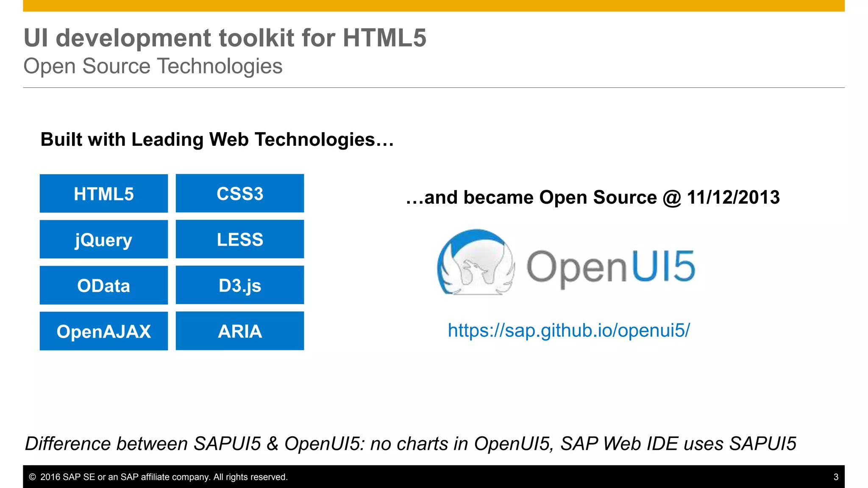Click the D3.js technology box
Image resolution: width=868 pixels, height=488 pixels.
[x=240, y=285]
